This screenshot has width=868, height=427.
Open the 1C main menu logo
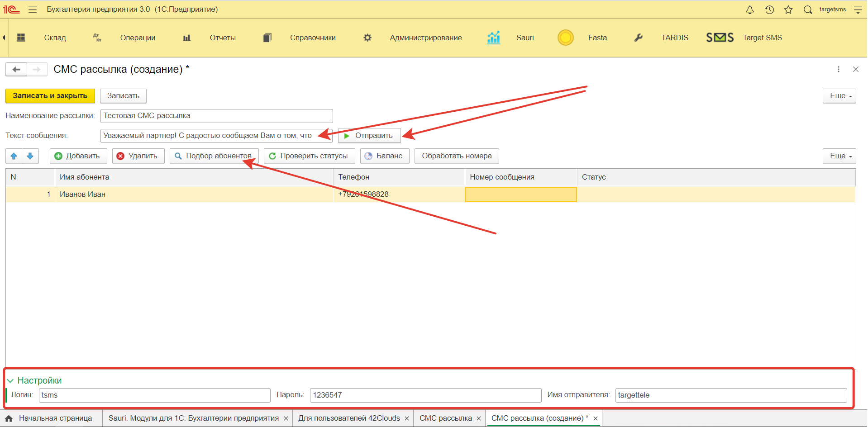[x=12, y=9]
